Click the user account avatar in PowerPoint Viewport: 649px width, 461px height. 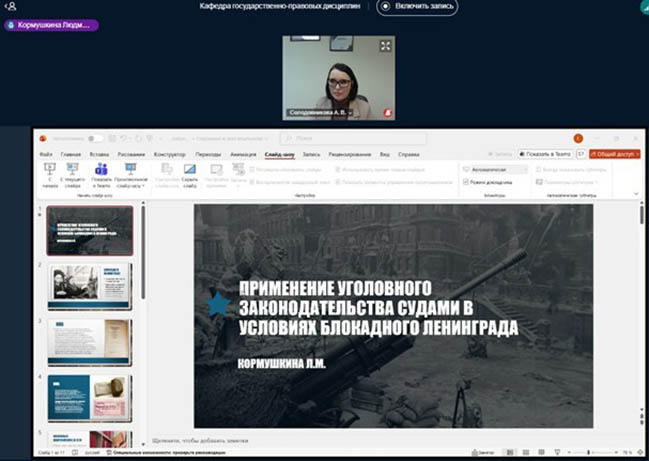(x=577, y=138)
